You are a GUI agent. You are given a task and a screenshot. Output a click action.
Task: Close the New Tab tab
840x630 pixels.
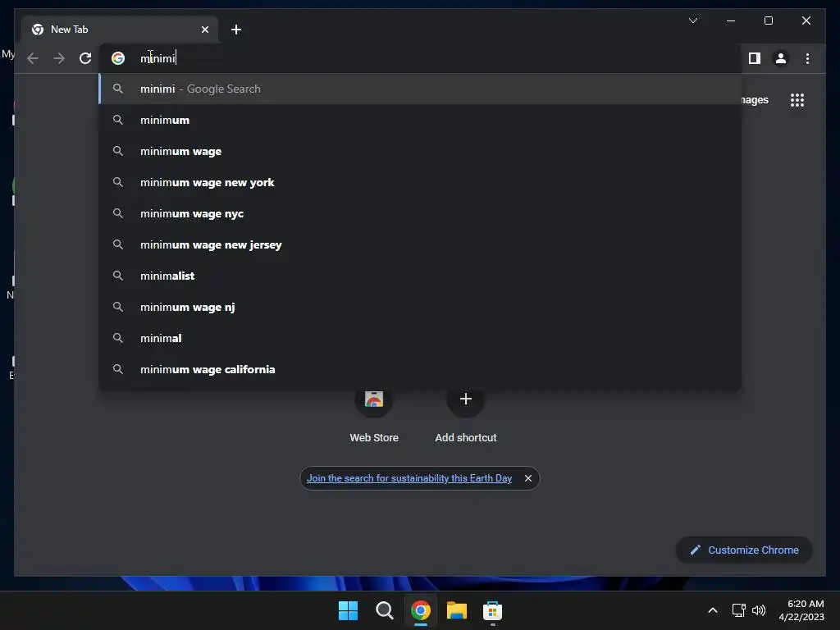[204, 30]
